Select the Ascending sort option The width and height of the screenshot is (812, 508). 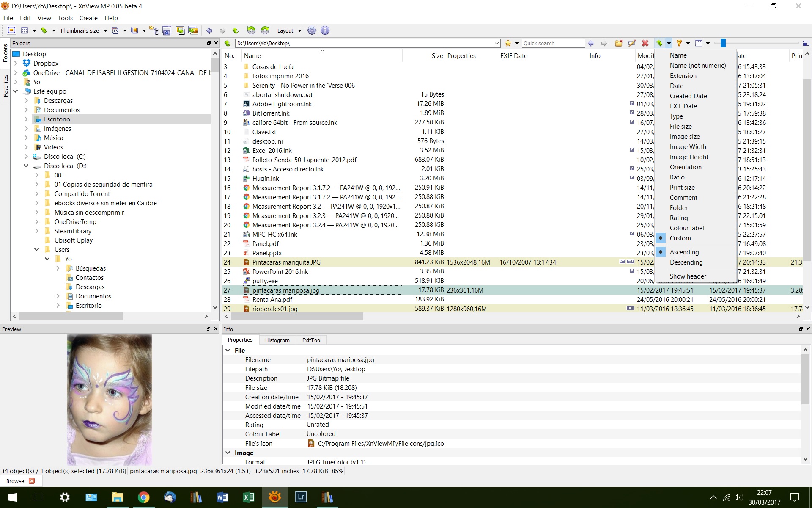click(x=684, y=252)
